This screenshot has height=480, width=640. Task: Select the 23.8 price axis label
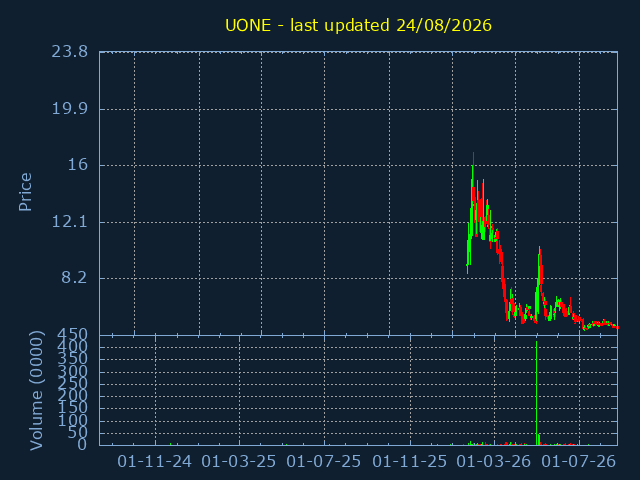point(69,52)
